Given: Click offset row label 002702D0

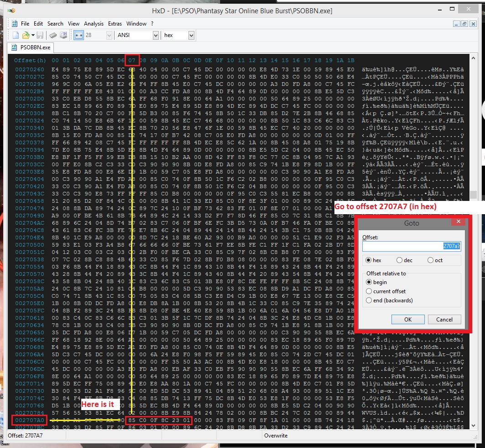Looking at the screenshot, I should pos(30,99).
